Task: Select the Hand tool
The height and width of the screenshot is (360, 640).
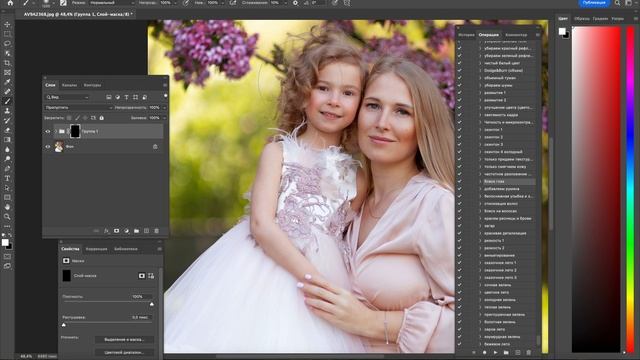Action: 7,207
